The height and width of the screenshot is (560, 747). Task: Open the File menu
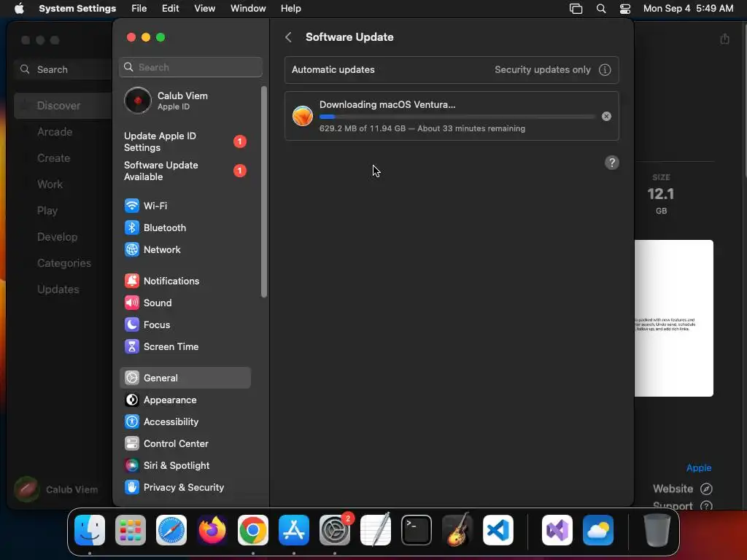[x=139, y=9]
